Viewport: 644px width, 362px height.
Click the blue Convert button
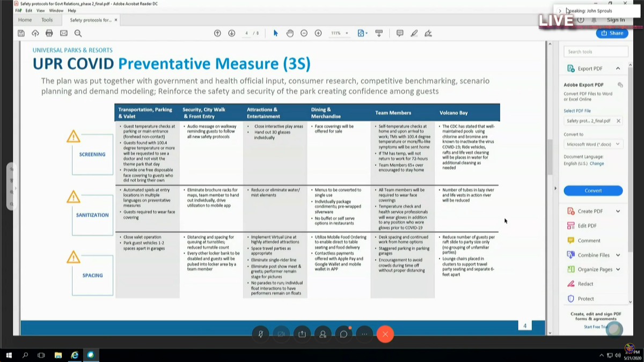point(593,190)
